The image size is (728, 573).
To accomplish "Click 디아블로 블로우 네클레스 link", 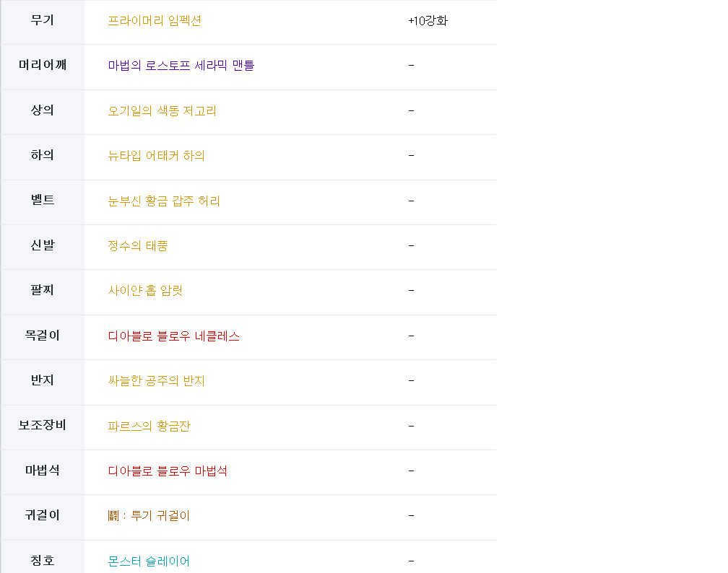I will 174,336.
